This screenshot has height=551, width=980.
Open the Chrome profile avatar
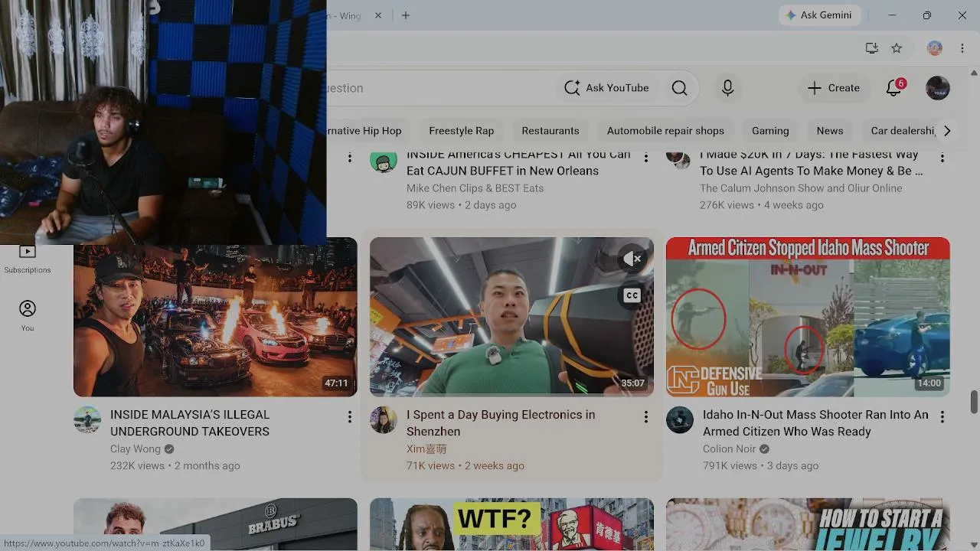(x=935, y=48)
